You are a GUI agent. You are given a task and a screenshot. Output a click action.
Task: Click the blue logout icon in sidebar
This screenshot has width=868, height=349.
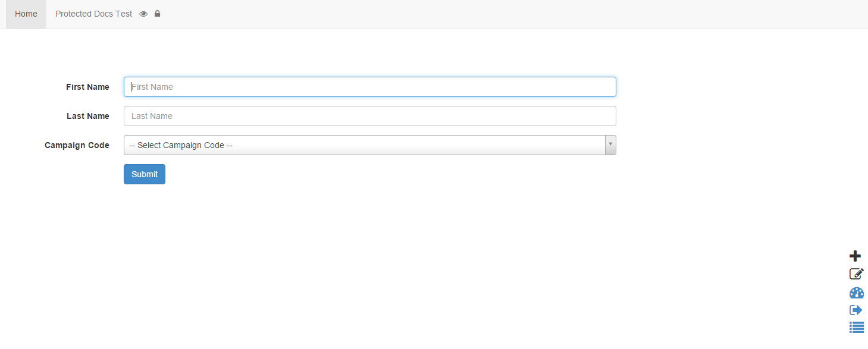[x=856, y=310]
